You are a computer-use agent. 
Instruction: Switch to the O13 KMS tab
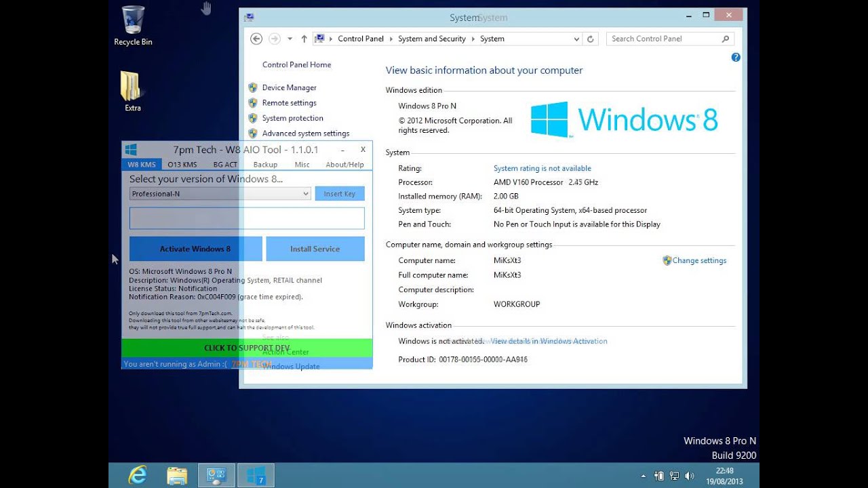pos(182,165)
